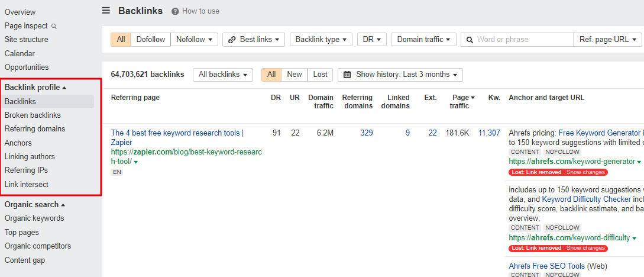The height and width of the screenshot is (277, 644).
Task: Click the How to use link
Action: (200, 11)
